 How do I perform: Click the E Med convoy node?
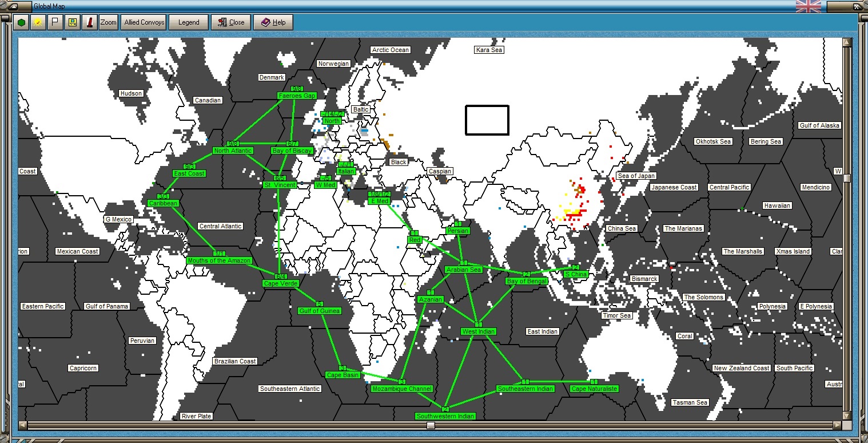(x=380, y=201)
